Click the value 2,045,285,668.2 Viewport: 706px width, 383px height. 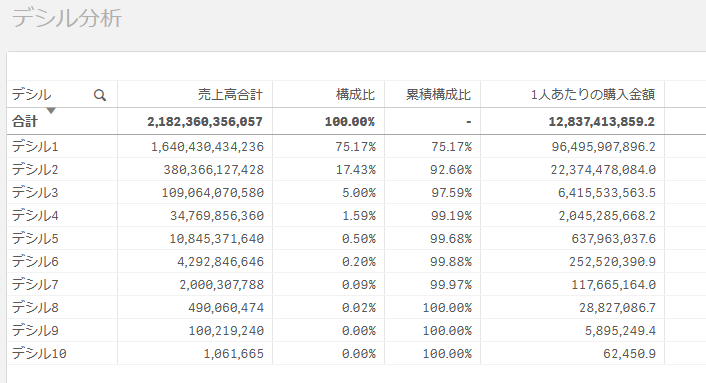tap(607, 216)
